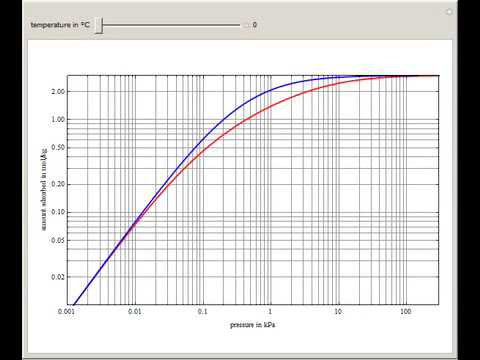Viewport: 480px width, 360px height.
Task: Click the y-axis tick label '0.10'
Action: (58, 212)
